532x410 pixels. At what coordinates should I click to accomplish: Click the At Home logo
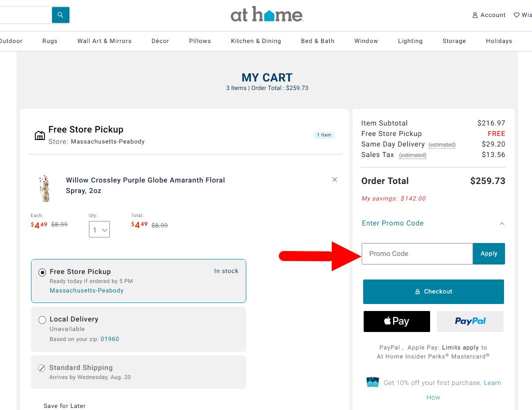coord(267,15)
